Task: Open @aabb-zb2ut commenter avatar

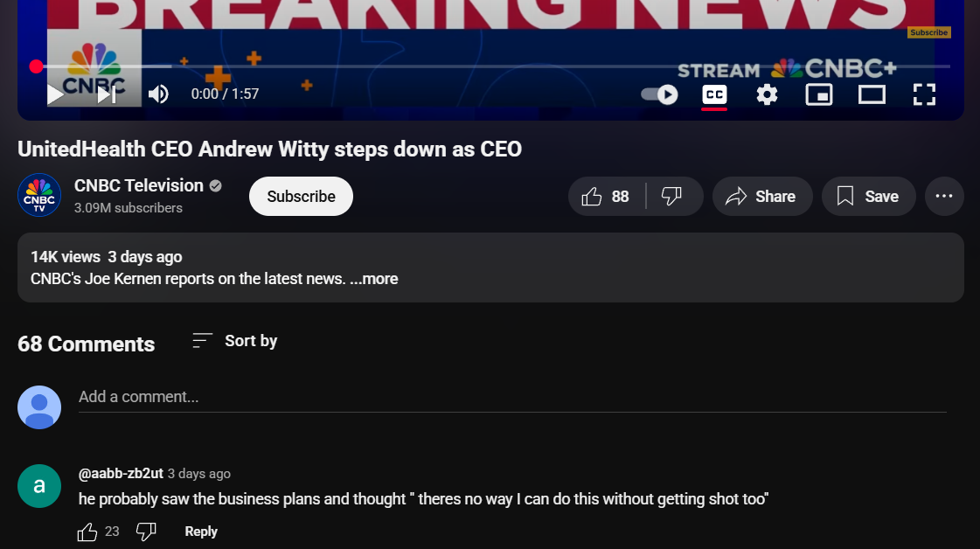Action: pos(39,486)
